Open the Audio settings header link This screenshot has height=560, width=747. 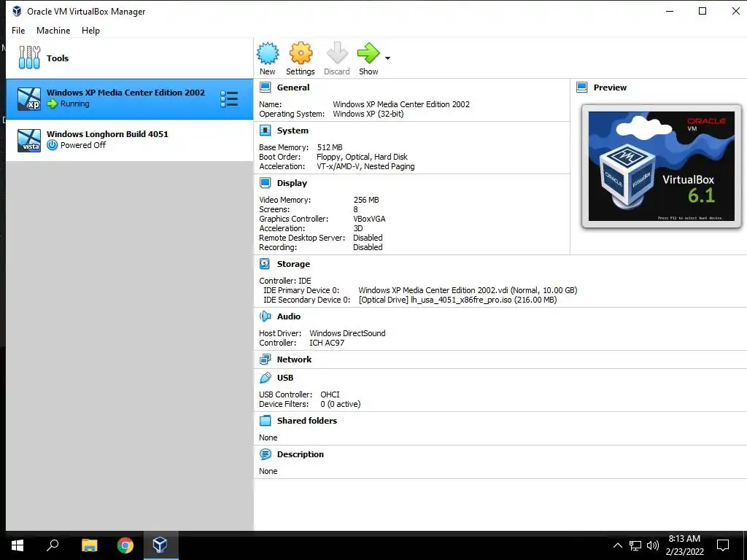coord(289,316)
